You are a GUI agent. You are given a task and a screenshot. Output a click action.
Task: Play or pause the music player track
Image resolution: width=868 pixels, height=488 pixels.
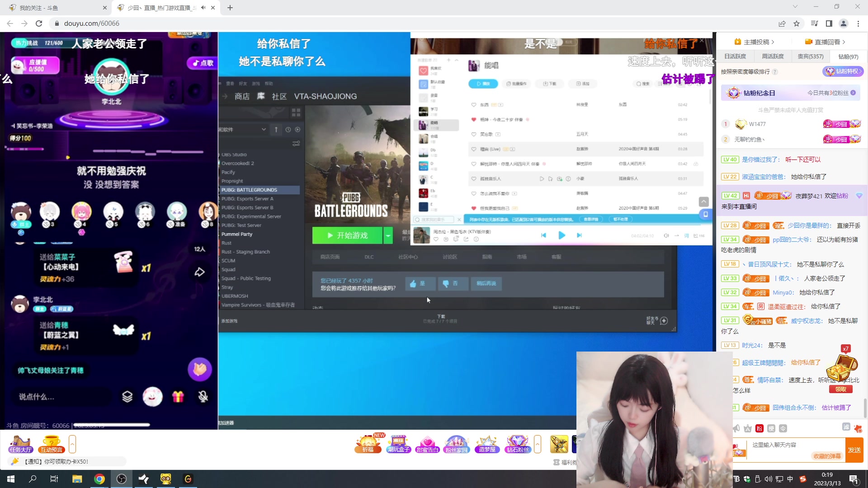(561, 235)
